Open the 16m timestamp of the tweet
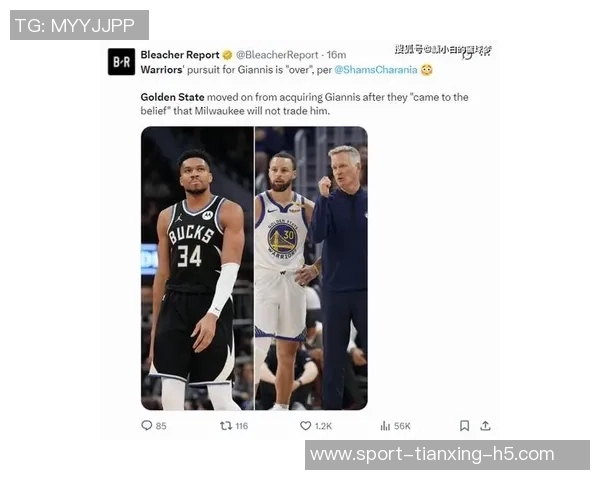Viewport: 600px width, 480px height. click(x=336, y=55)
